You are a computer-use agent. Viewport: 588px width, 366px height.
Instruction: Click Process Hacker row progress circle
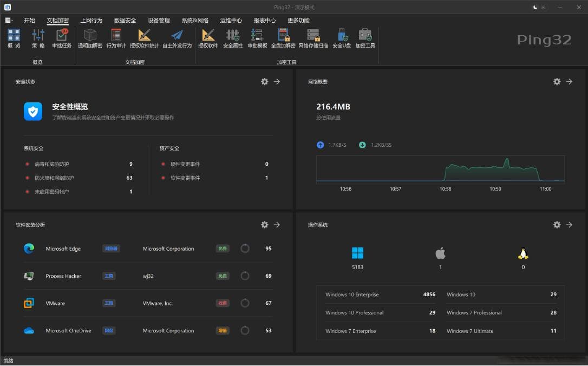(x=245, y=276)
